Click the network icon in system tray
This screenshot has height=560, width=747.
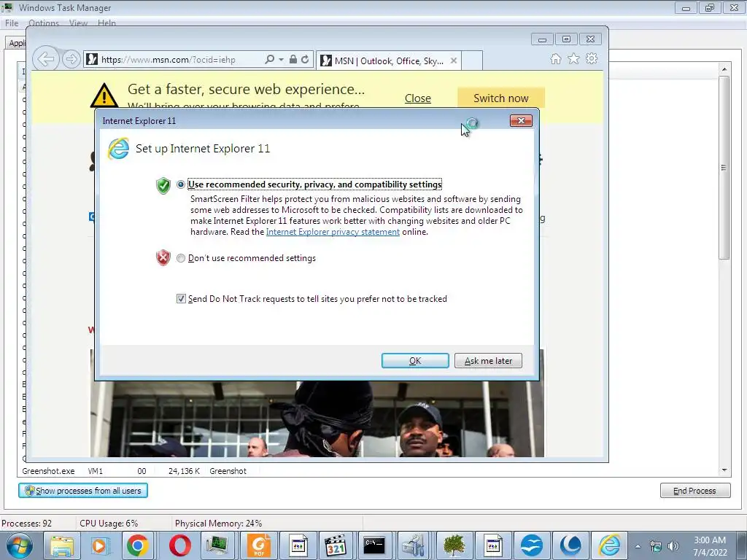(x=656, y=546)
